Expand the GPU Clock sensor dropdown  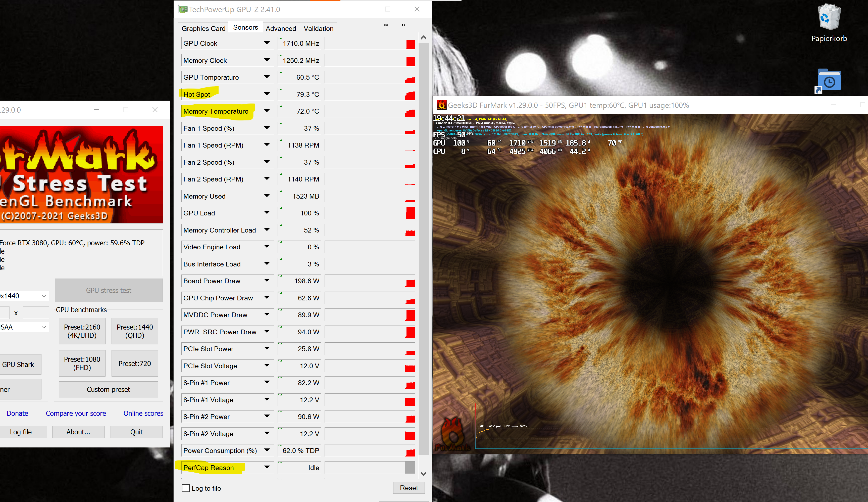point(267,43)
